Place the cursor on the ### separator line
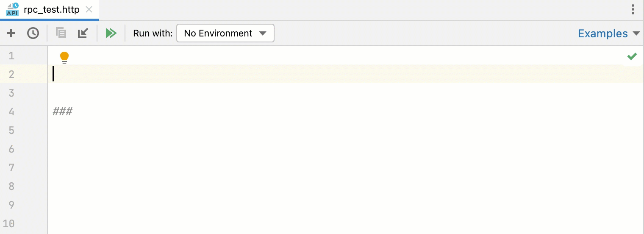644x234 pixels. [x=63, y=111]
